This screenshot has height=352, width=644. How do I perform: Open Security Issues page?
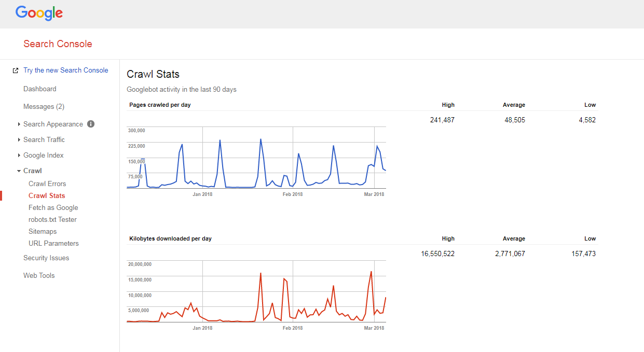(x=46, y=258)
